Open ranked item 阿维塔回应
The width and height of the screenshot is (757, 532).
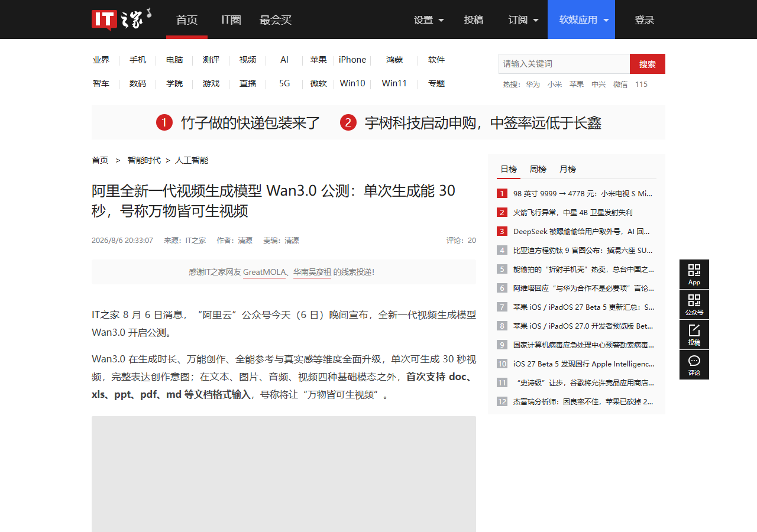[584, 288]
